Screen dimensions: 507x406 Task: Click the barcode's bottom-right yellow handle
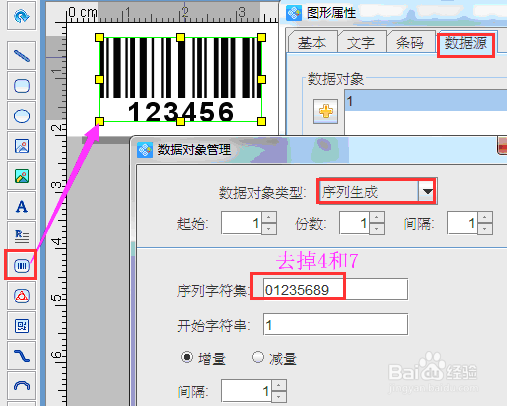tap(262, 121)
